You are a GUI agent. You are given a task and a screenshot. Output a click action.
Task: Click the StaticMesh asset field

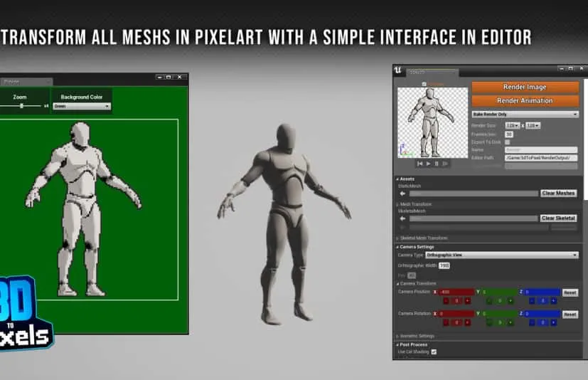point(474,194)
